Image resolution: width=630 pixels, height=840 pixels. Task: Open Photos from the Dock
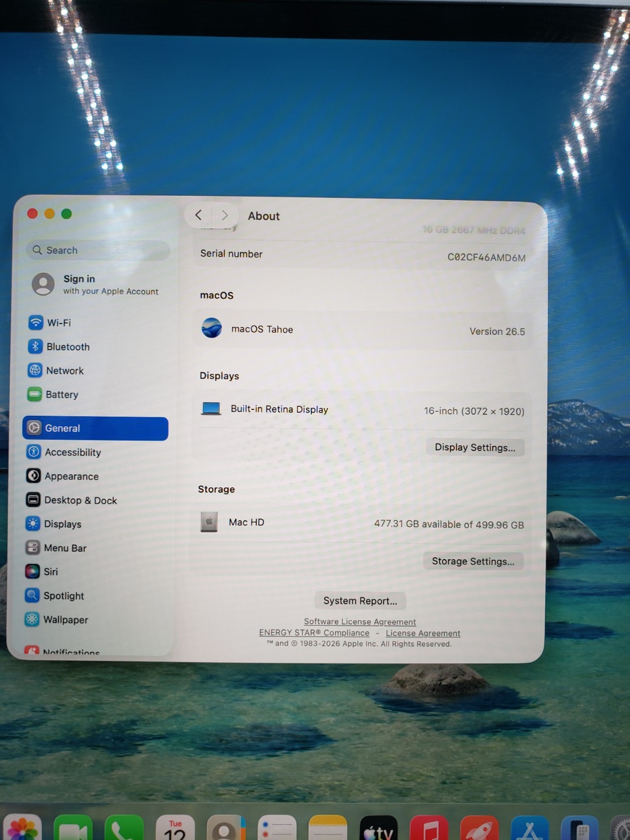(22, 828)
